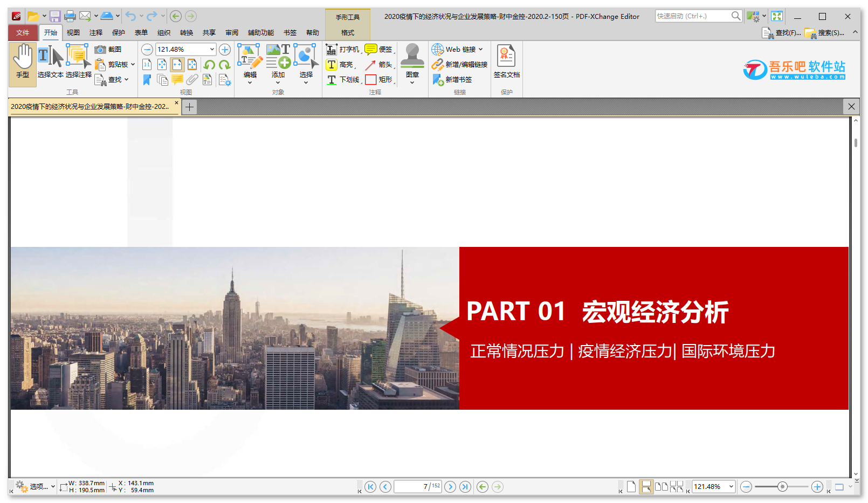Open the Typewriter tool (打字机)

tap(343, 50)
